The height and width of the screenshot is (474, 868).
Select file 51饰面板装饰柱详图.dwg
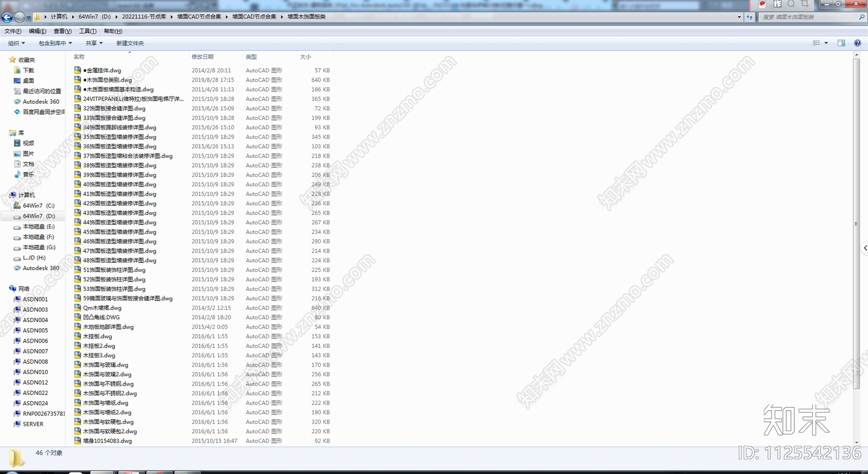(114, 270)
